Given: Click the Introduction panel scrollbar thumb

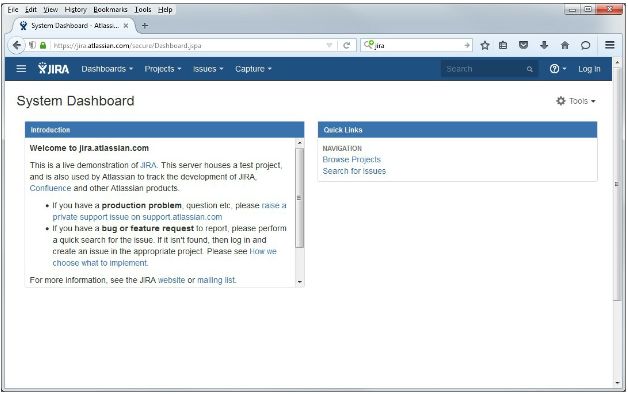Looking at the screenshot, I should click(x=299, y=198).
